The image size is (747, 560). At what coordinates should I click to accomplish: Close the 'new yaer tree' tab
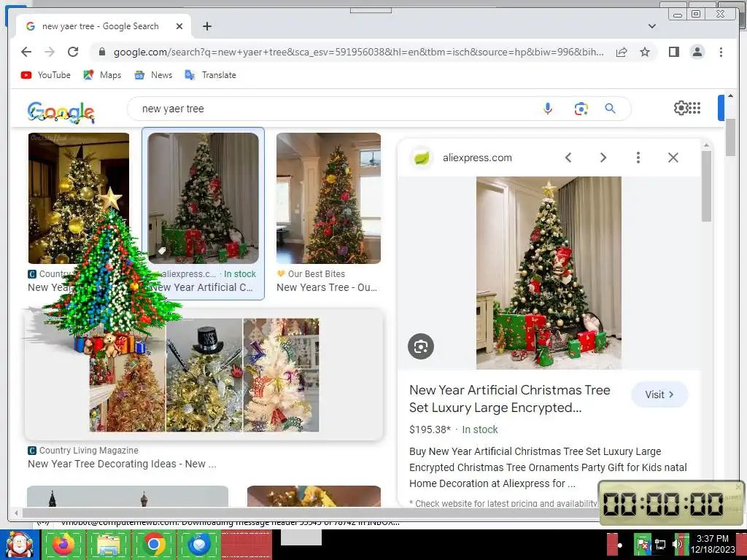(179, 26)
